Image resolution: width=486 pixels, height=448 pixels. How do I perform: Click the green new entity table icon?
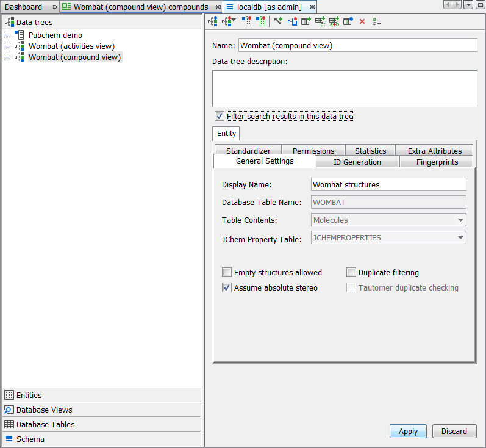pyautogui.click(x=261, y=21)
